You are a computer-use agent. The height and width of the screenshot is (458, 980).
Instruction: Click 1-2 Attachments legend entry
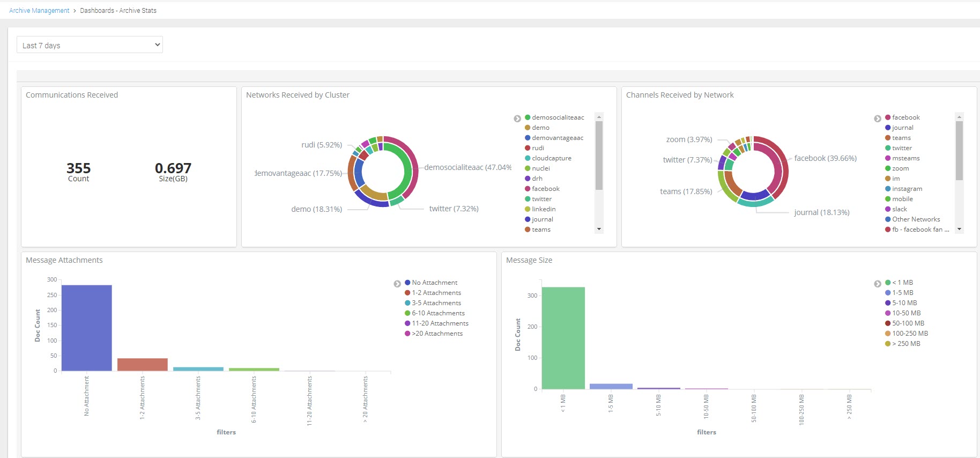tap(433, 293)
